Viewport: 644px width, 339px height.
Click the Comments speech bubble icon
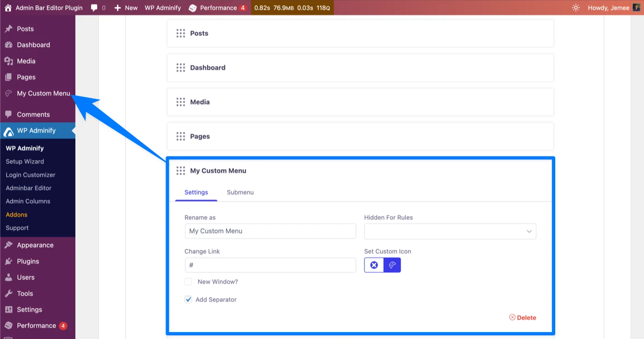[9, 114]
